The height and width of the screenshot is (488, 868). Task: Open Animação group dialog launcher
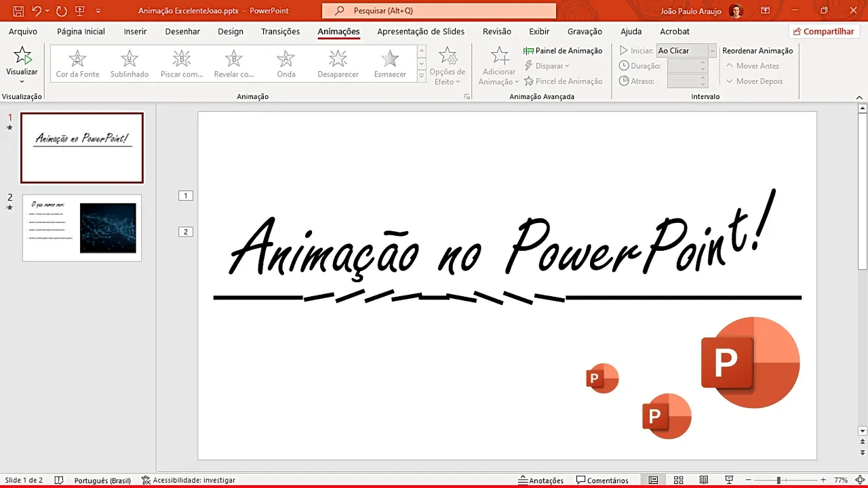point(467,97)
